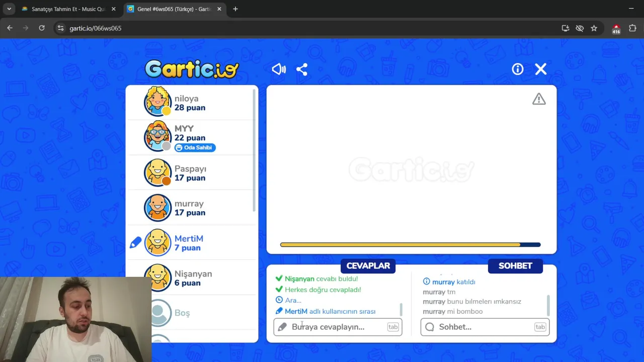Viewport: 644px width, 362px height.
Task: Switch to the Genel #6ws065 Gartic tab
Action: pyautogui.click(x=173, y=9)
